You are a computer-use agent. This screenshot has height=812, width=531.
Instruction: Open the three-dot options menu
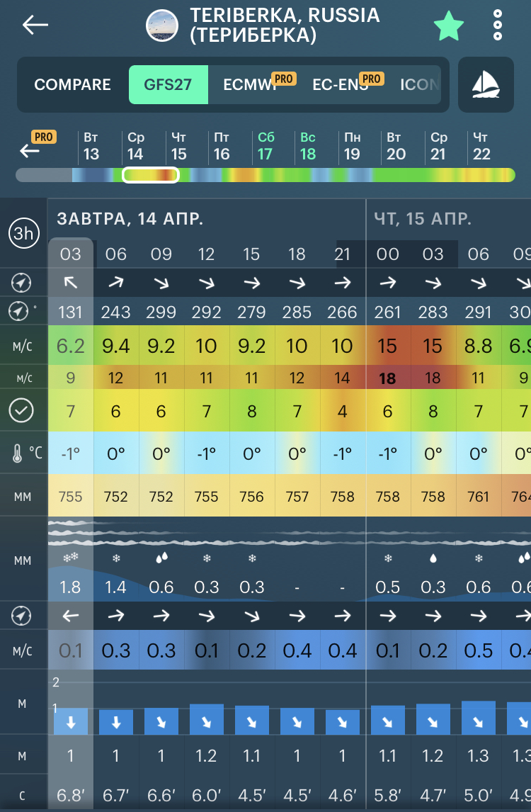point(498,26)
